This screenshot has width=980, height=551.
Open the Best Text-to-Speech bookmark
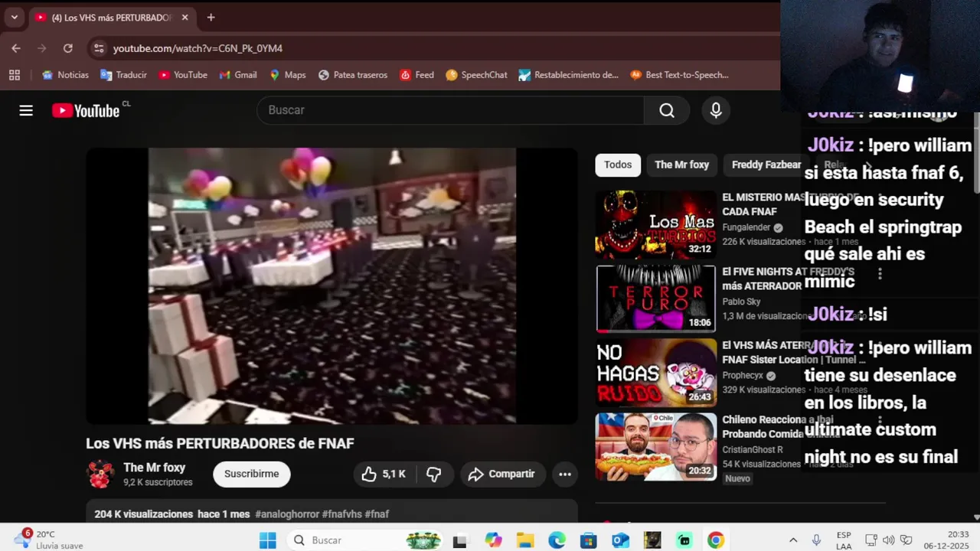click(x=679, y=75)
